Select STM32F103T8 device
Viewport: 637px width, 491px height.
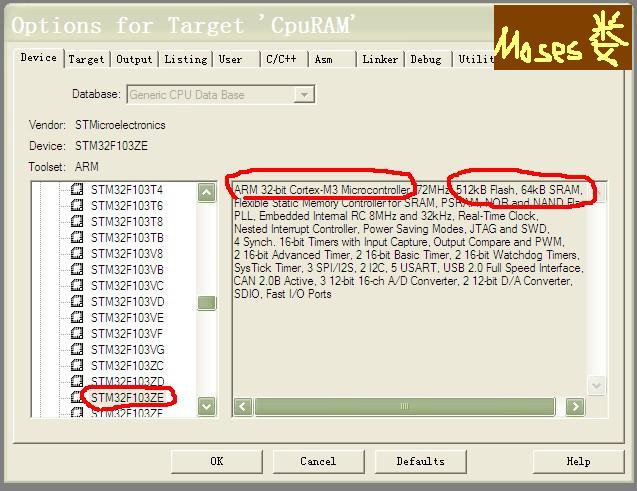click(127, 222)
